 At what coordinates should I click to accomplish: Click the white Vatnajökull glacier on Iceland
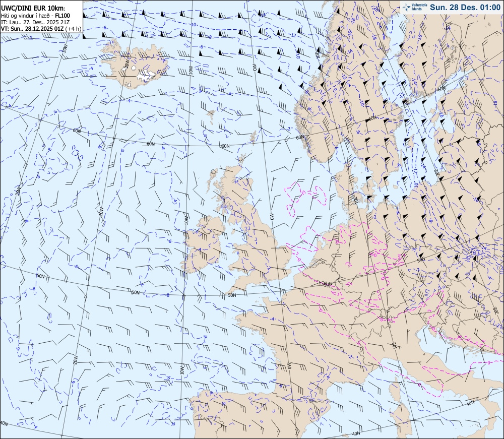click(146, 76)
